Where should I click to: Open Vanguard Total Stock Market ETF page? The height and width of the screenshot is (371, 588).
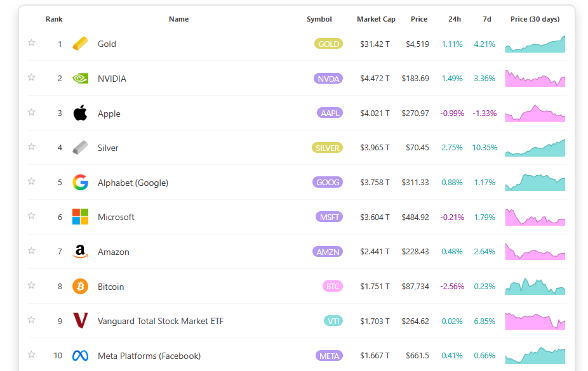coord(159,321)
